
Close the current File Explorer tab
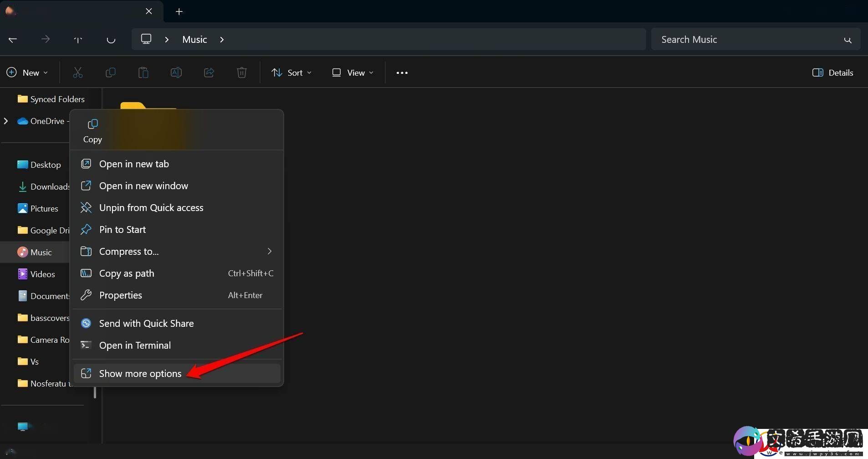click(x=149, y=11)
